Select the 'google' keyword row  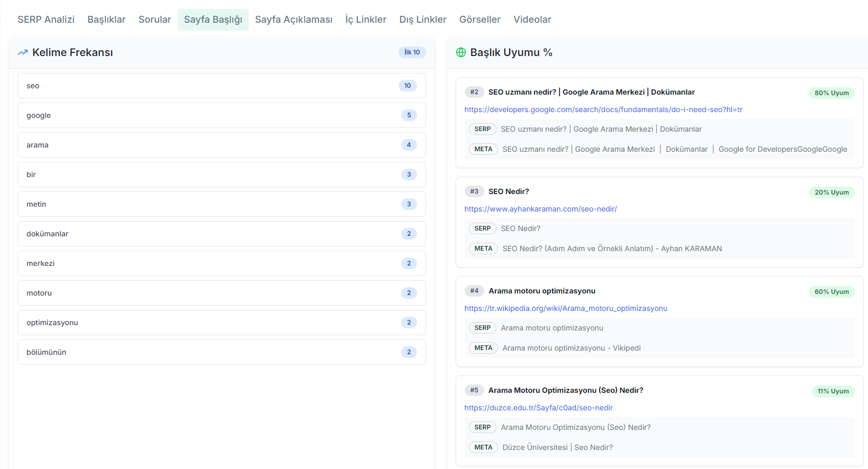222,115
